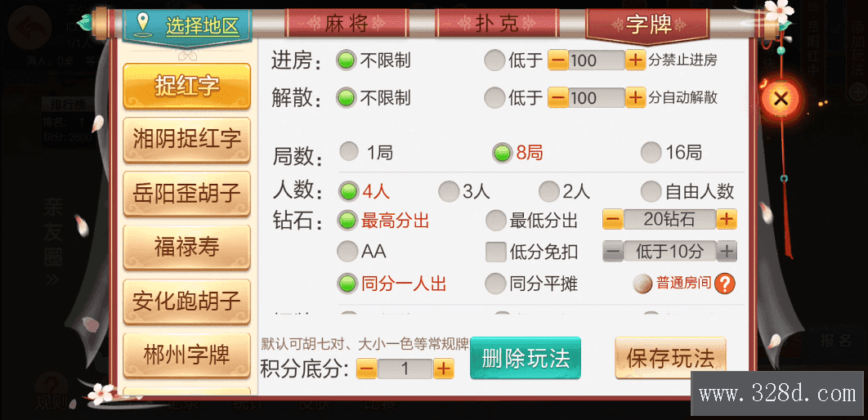Select 岳阳歪胡子 in the game list
This screenshot has height=420, width=868.
point(186,194)
